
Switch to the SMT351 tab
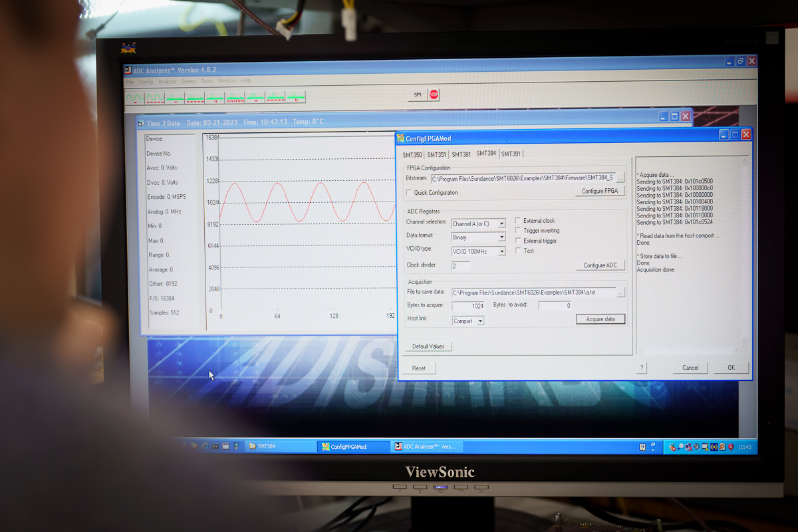437,155
